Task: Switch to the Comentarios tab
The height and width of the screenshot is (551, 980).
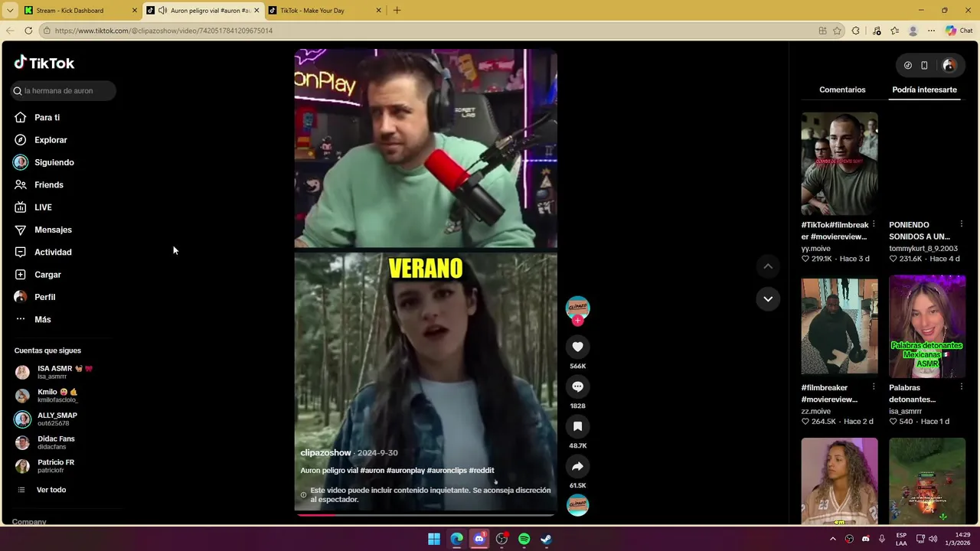Action: point(842,90)
